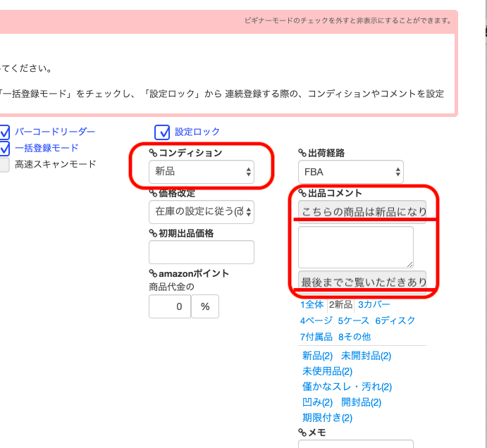Click link icon beside コンディション label
This screenshot has width=487, height=448.
pyautogui.click(x=153, y=153)
